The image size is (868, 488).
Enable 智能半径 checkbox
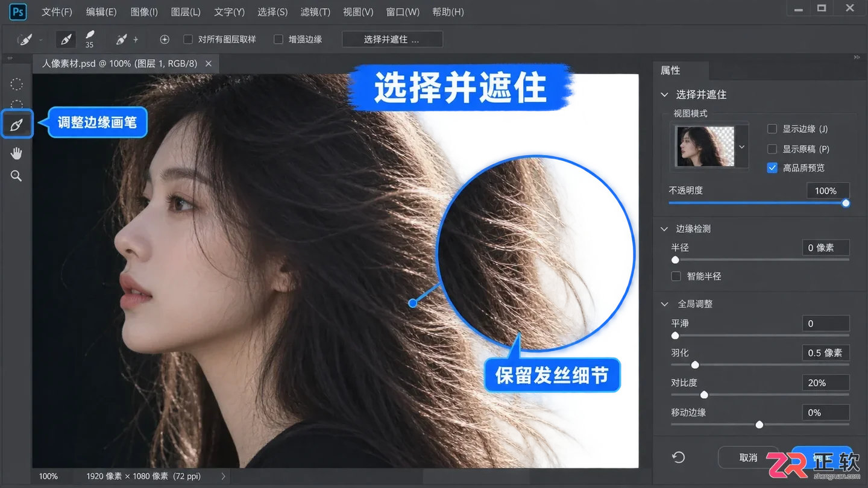(676, 276)
